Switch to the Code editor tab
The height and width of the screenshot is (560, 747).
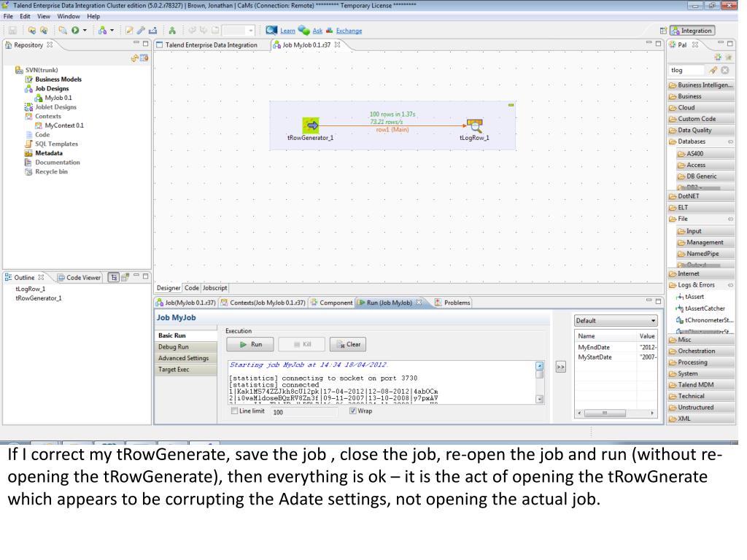click(192, 288)
